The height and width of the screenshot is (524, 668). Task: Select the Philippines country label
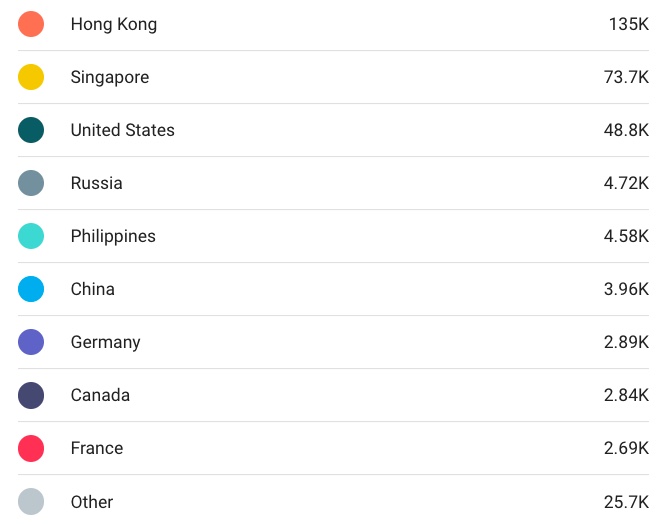pyautogui.click(x=113, y=236)
